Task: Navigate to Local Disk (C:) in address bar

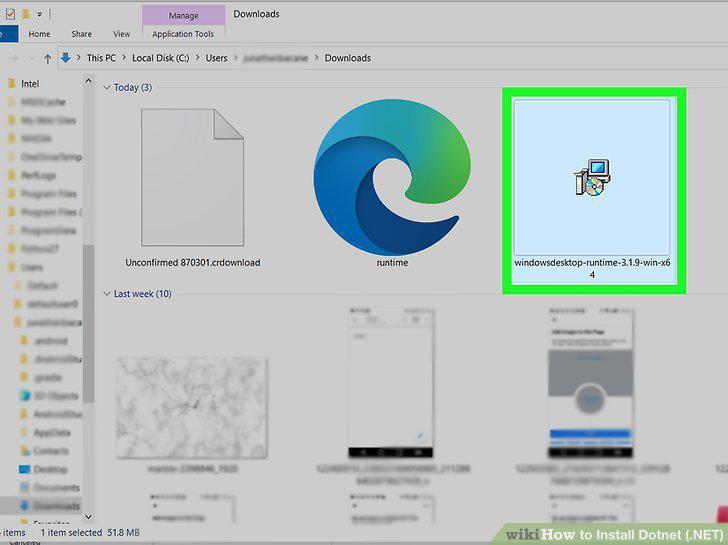Action: pyautogui.click(x=161, y=58)
